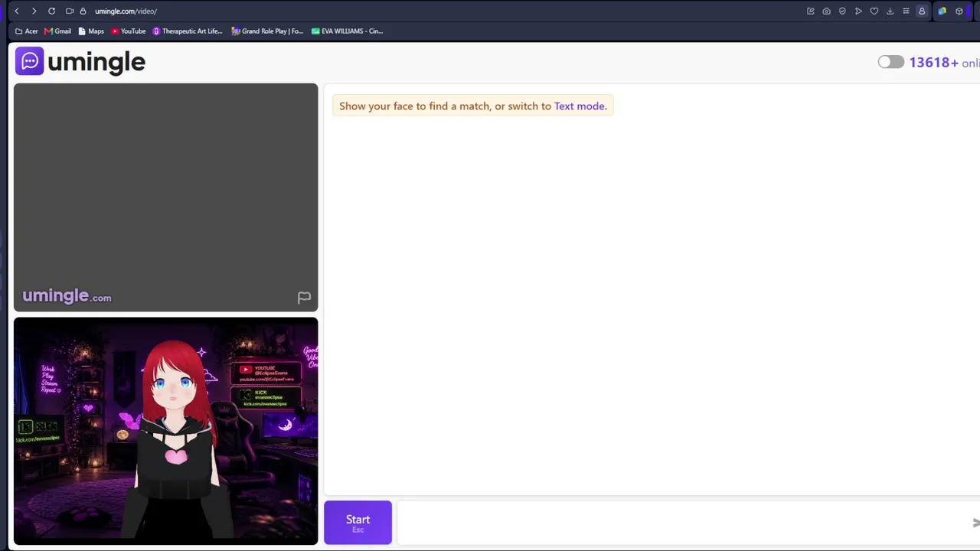
Task: Open the Acer bookmarks folder
Action: [27, 31]
